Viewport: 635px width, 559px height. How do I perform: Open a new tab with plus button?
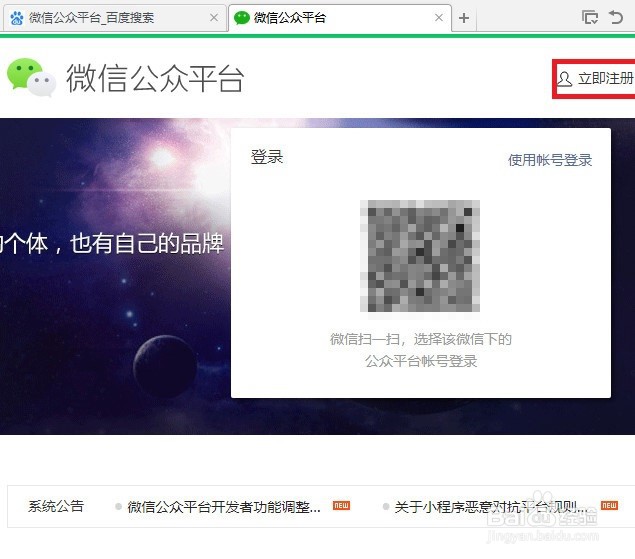pos(464,18)
